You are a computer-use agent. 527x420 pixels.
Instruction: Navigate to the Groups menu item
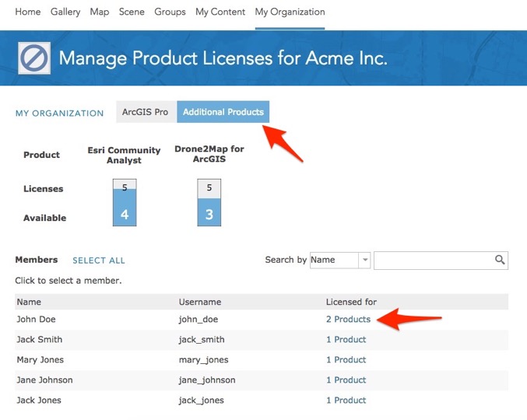tap(170, 12)
